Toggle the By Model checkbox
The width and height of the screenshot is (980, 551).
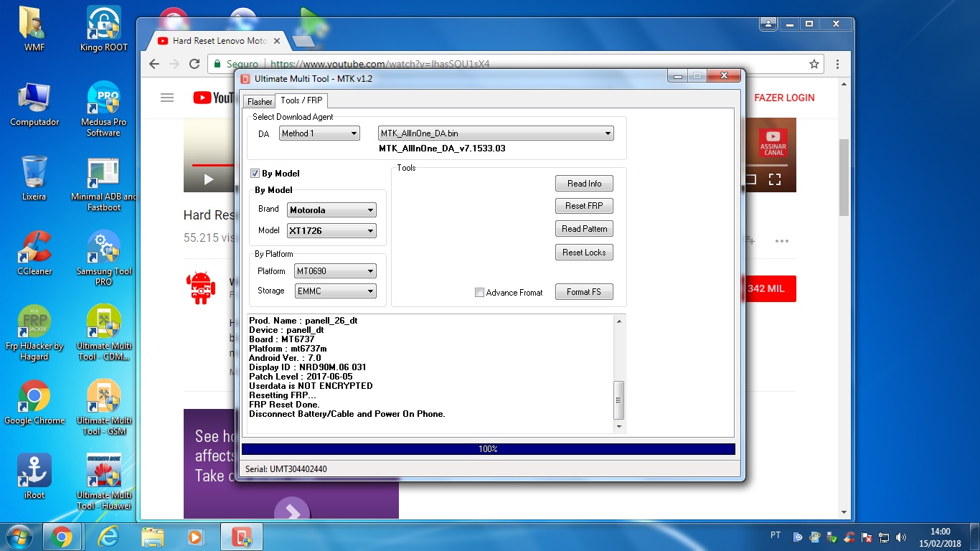coord(255,174)
